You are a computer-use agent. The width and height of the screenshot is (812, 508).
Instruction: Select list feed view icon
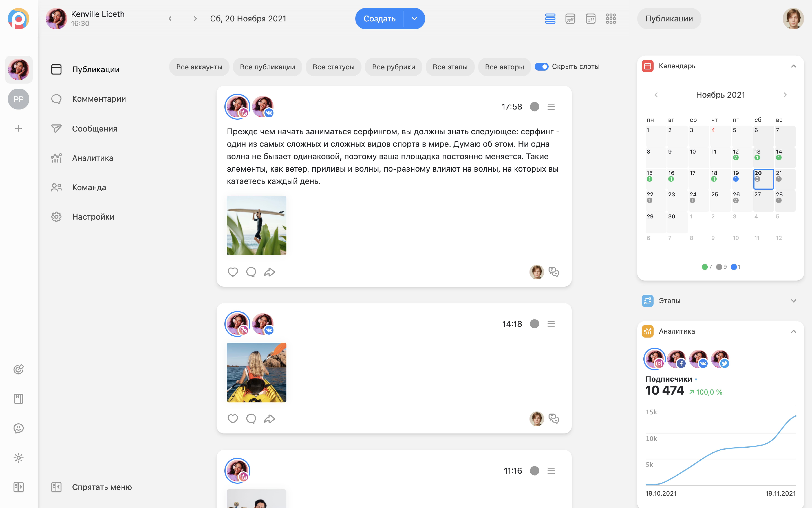pyautogui.click(x=550, y=18)
